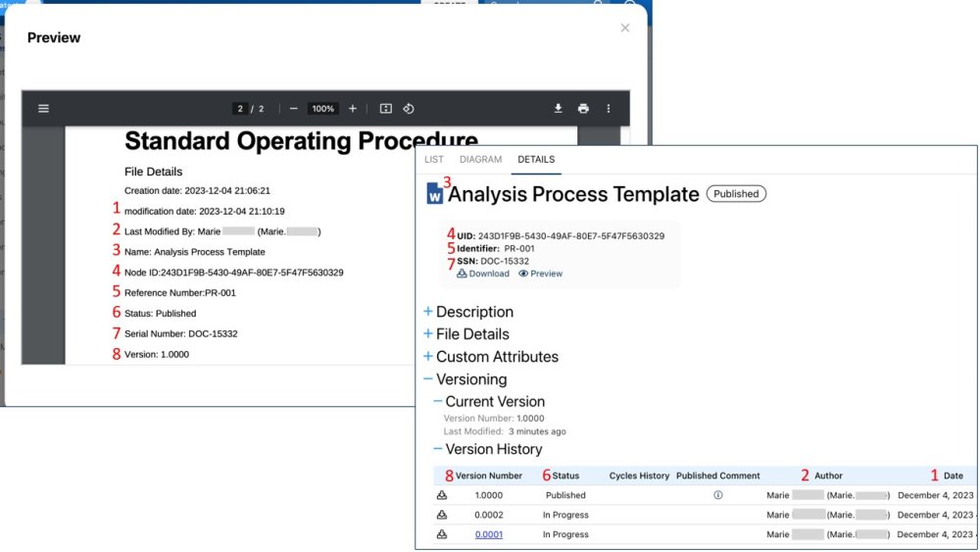Click the Node ID line in PDF preview
Screen dimensions: 980x552
click(x=234, y=273)
